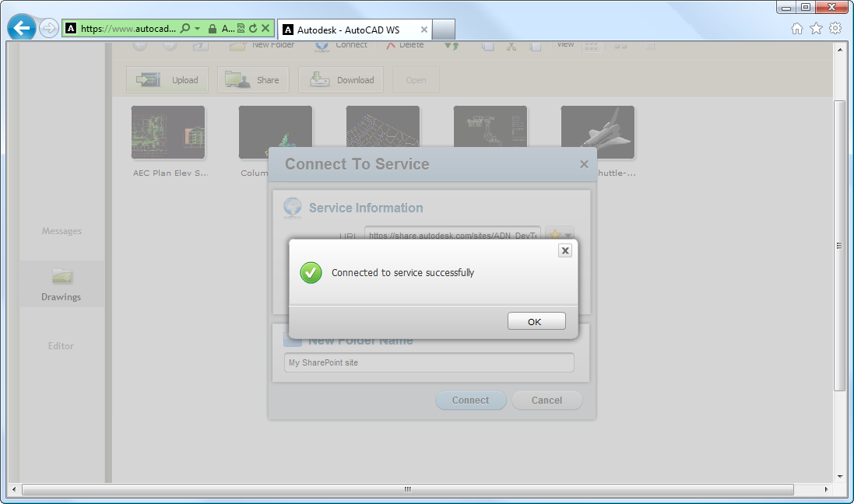Open Internet Explorer home page icon
The height and width of the screenshot is (504, 854).
[x=797, y=29]
